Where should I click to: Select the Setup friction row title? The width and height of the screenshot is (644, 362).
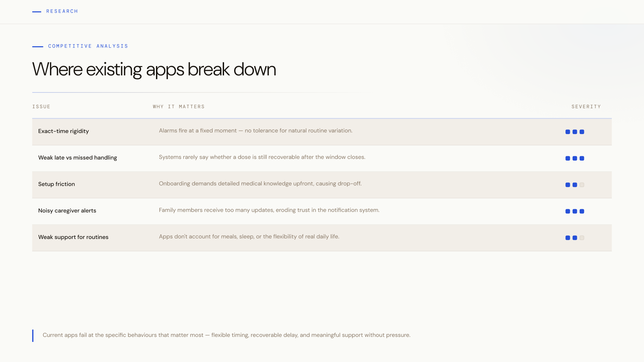coord(56,184)
